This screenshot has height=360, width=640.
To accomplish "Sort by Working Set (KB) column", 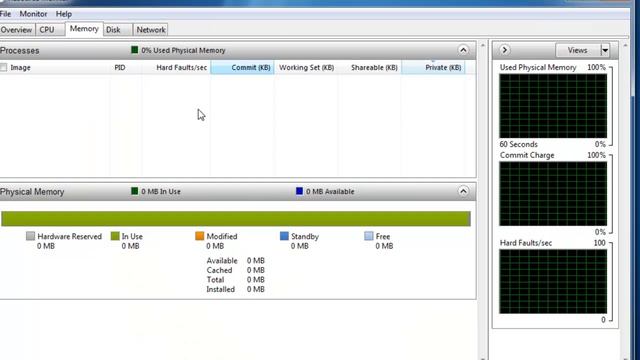I will click(x=307, y=68).
